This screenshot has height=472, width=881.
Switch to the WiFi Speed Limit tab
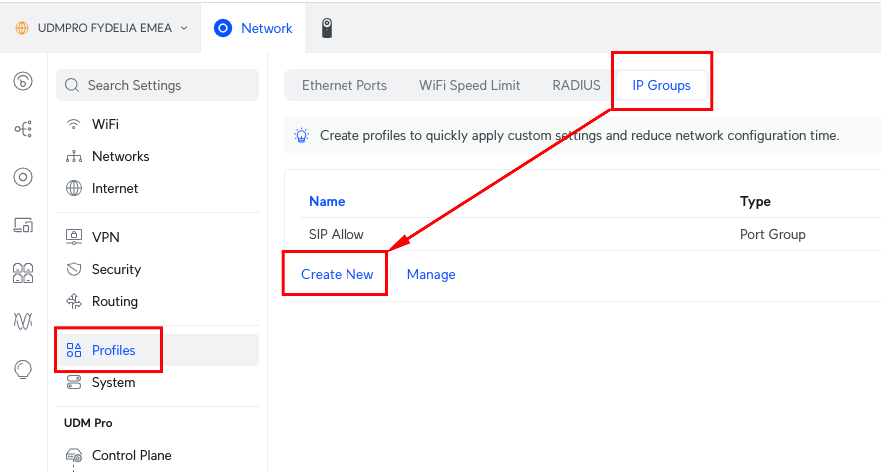[469, 85]
